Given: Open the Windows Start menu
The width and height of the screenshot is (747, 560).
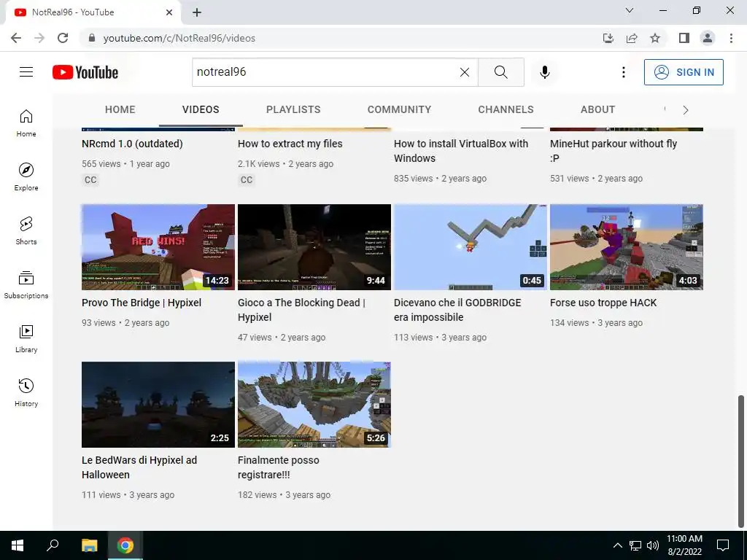Looking at the screenshot, I should point(18,545).
